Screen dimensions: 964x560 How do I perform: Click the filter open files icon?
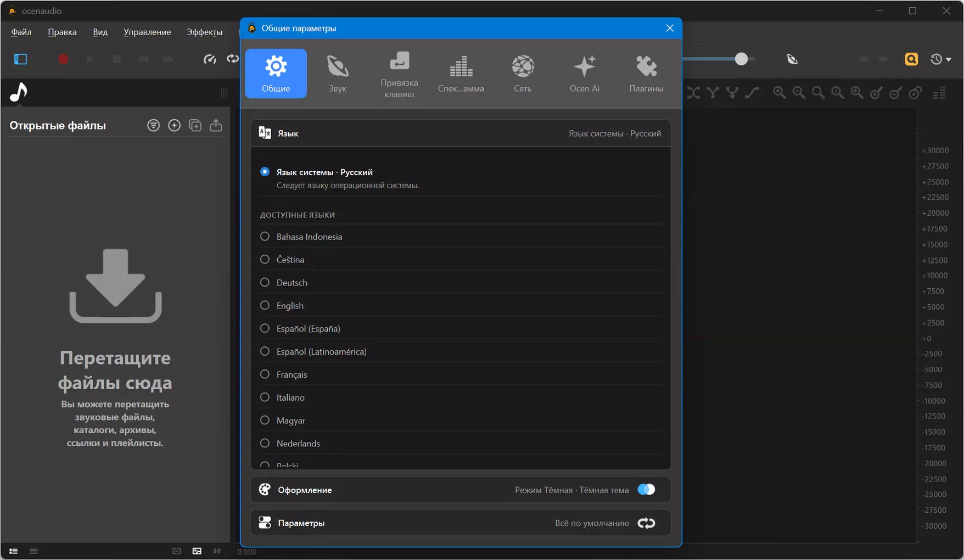(x=154, y=125)
